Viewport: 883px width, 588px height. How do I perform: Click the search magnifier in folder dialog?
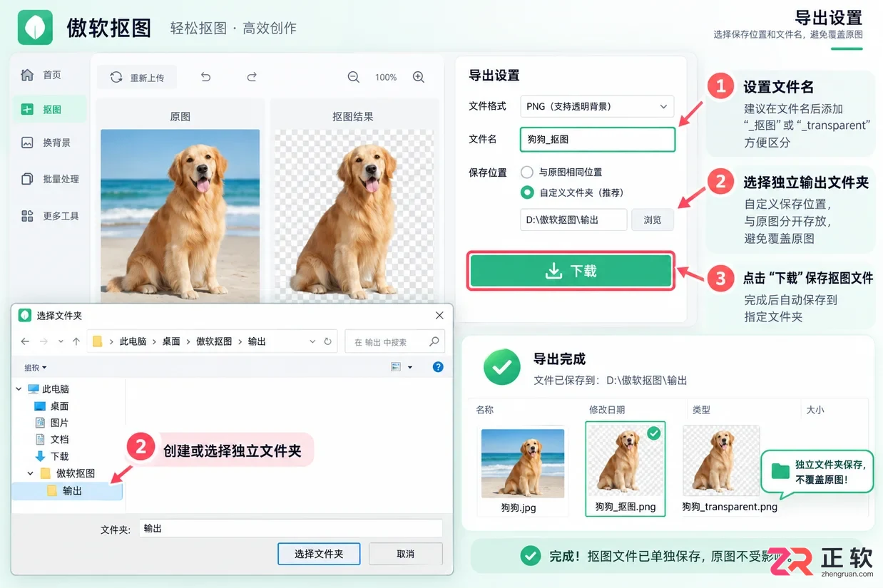click(434, 341)
